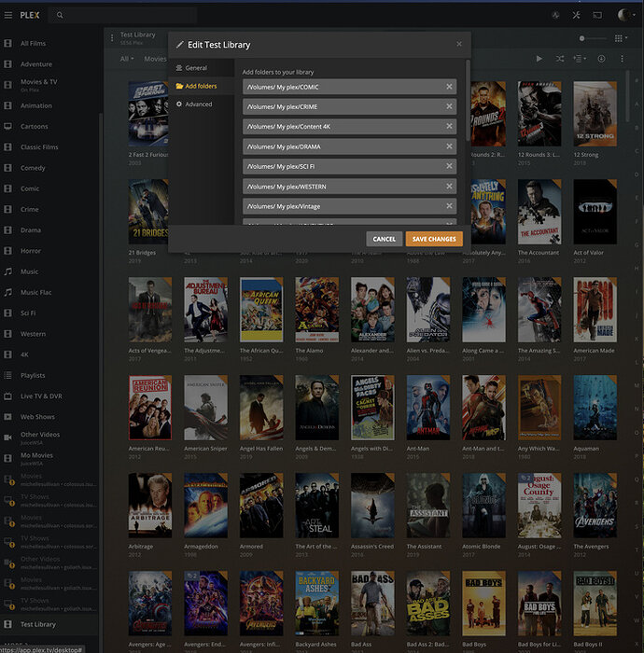Open the Movies type dropdown
The image size is (644, 653).
pyautogui.click(x=155, y=59)
